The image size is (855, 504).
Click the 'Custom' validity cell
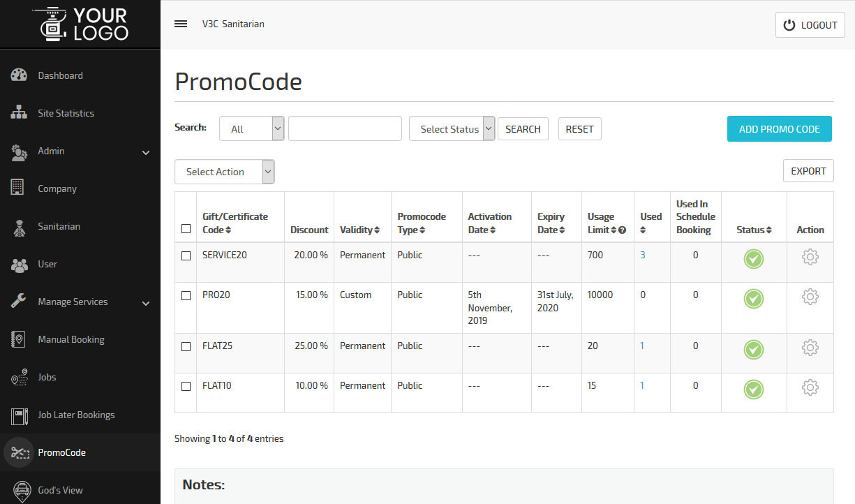coord(355,295)
